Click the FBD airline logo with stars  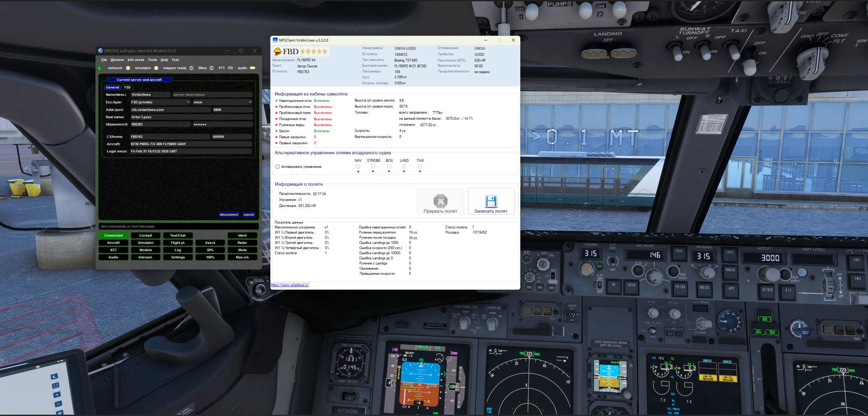tap(300, 52)
